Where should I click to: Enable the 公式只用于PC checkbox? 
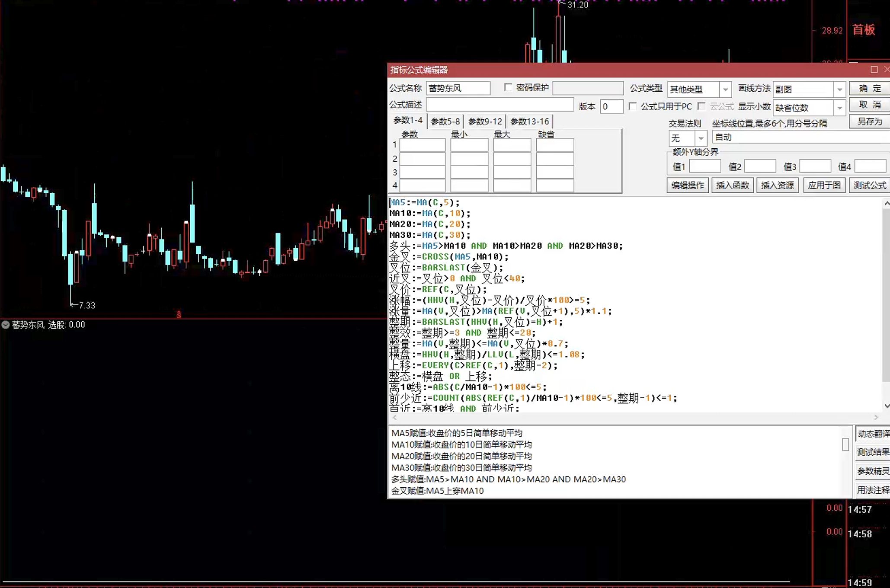[633, 106]
